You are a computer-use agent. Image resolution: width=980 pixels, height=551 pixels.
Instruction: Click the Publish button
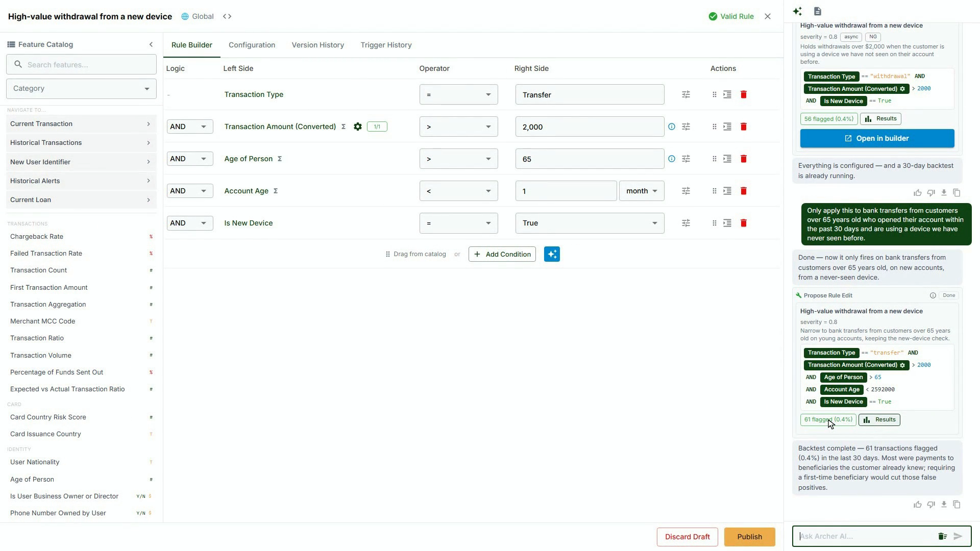click(x=749, y=537)
